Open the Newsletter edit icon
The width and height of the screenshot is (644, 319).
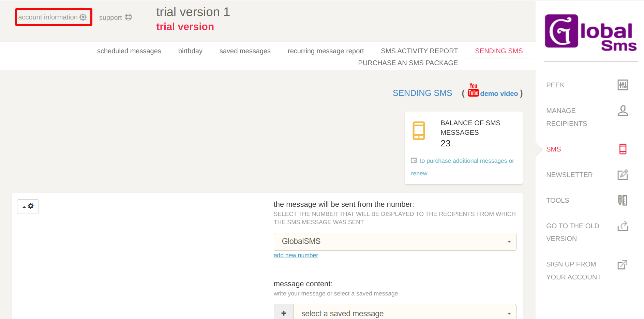click(x=623, y=175)
